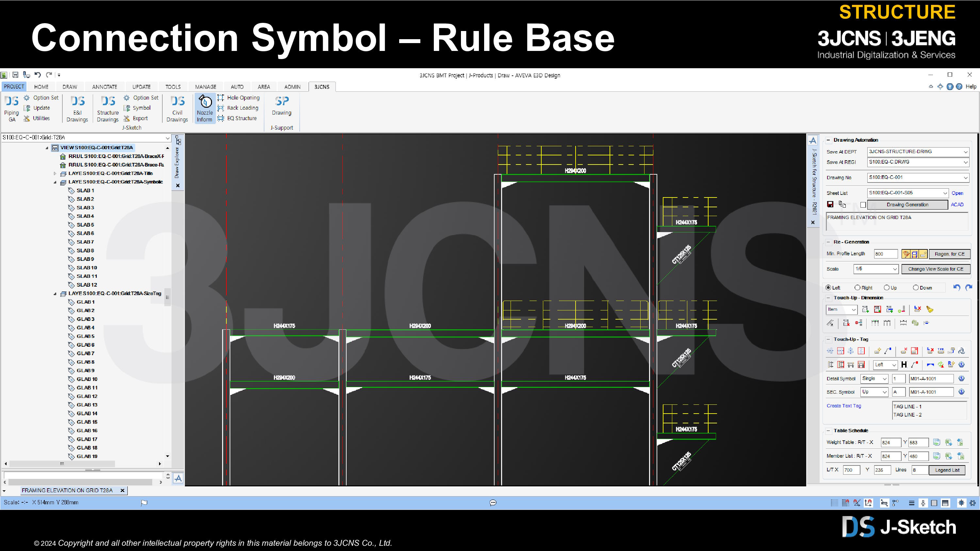Click the status bar message bubble icon
Image resolution: width=980 pixels, height=551 pixels.
coord(493,503)
